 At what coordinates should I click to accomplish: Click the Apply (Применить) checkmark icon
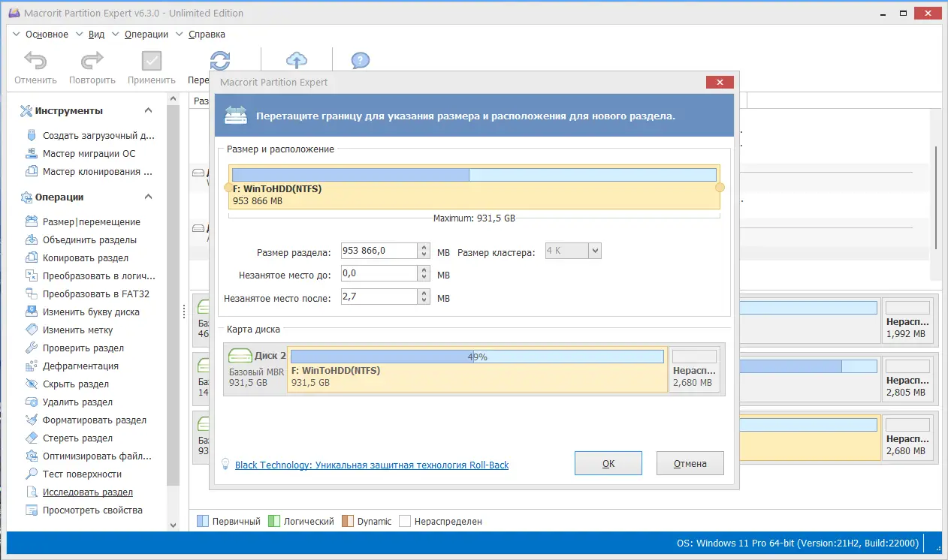pyautogui.click(x=152, y=60)
